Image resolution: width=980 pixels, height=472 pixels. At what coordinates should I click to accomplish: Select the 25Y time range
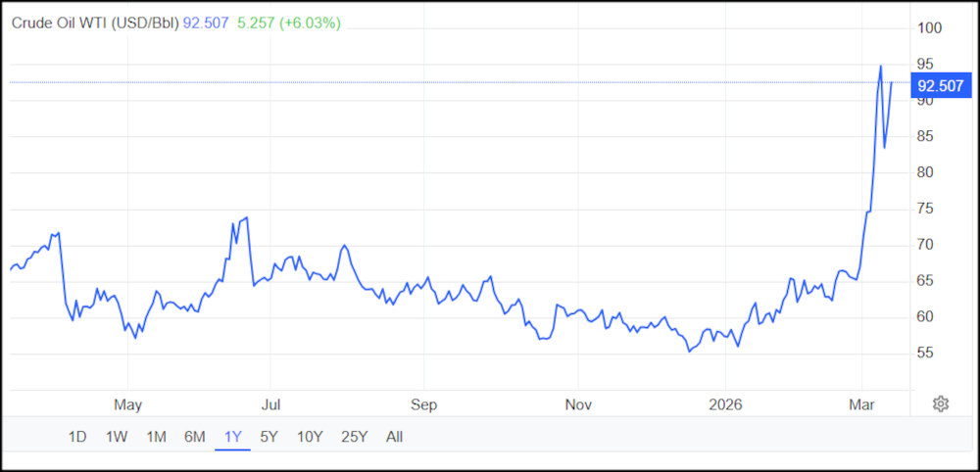click(x=352, y=437)
